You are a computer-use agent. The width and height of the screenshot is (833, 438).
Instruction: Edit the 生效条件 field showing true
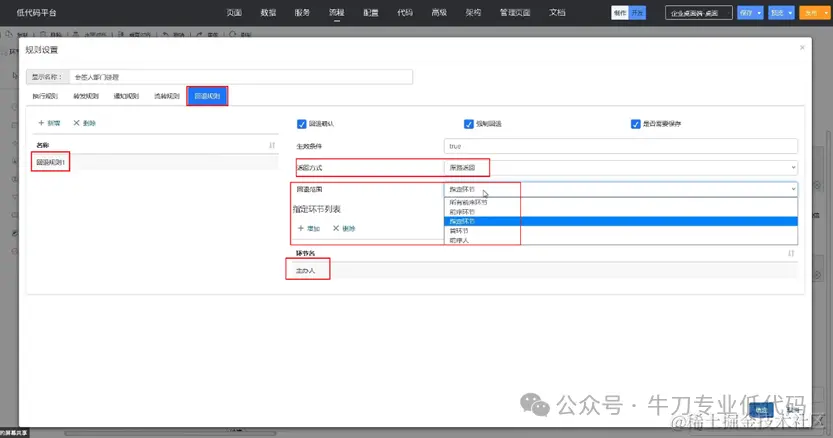point(620,146)
